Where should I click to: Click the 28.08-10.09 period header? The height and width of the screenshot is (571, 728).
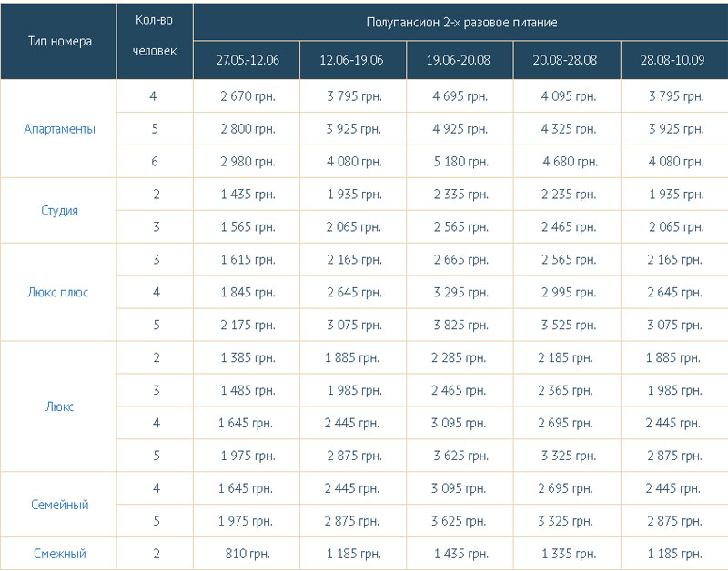point(672,60)
